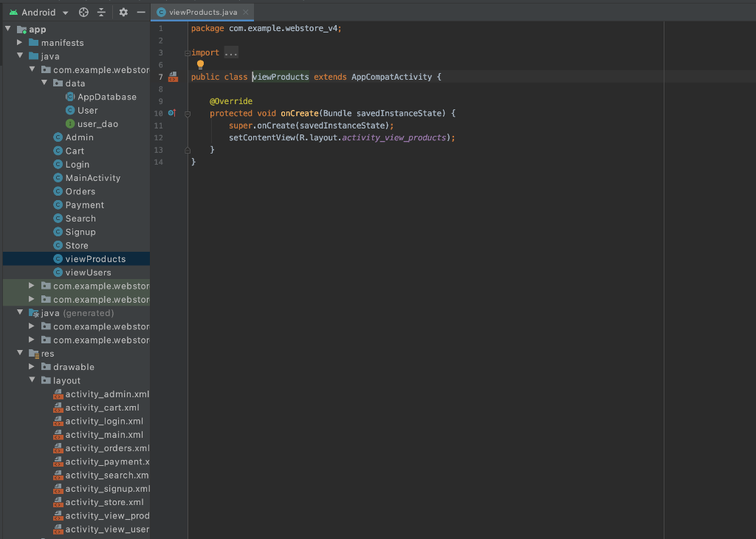
Task: Click the green Android robot icon in toolbar
Action: pyautogui.click(x=16, y=12)
